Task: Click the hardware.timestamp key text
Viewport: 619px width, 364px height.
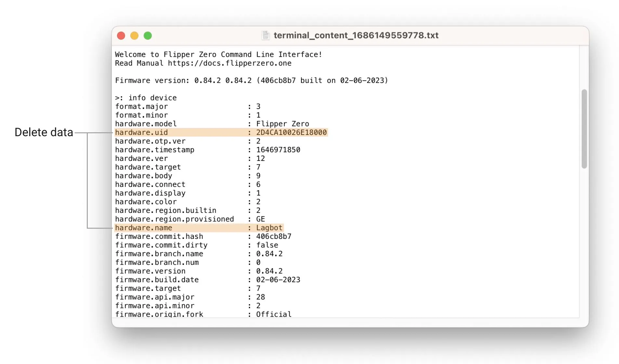Action: pos(155,150)
